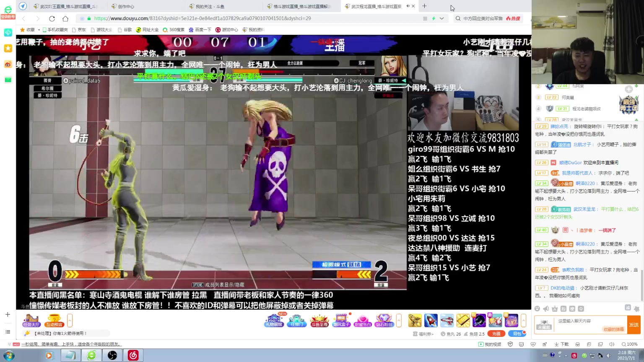
Task: Click 充值 recharge button
Action: (496, 334)
